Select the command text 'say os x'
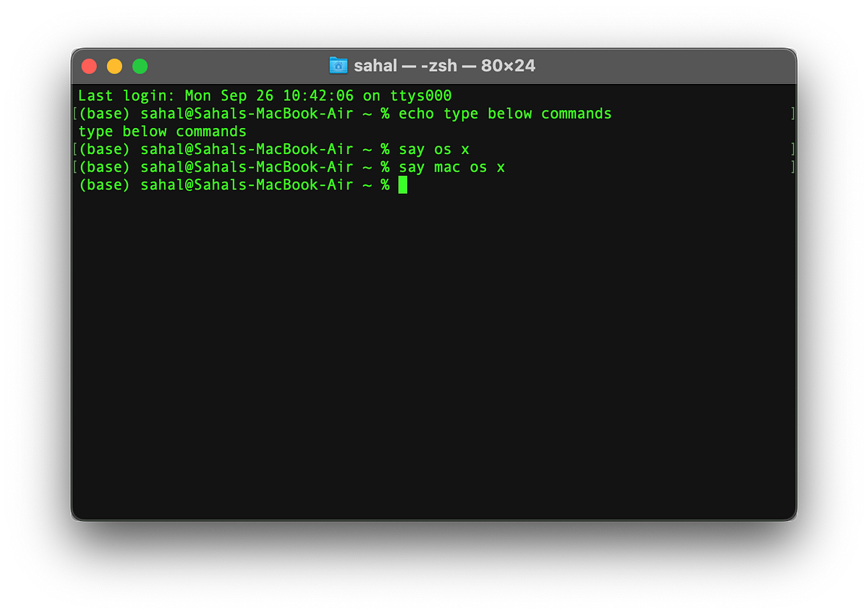This screenshot has width=868, height=615. (433, 149)
